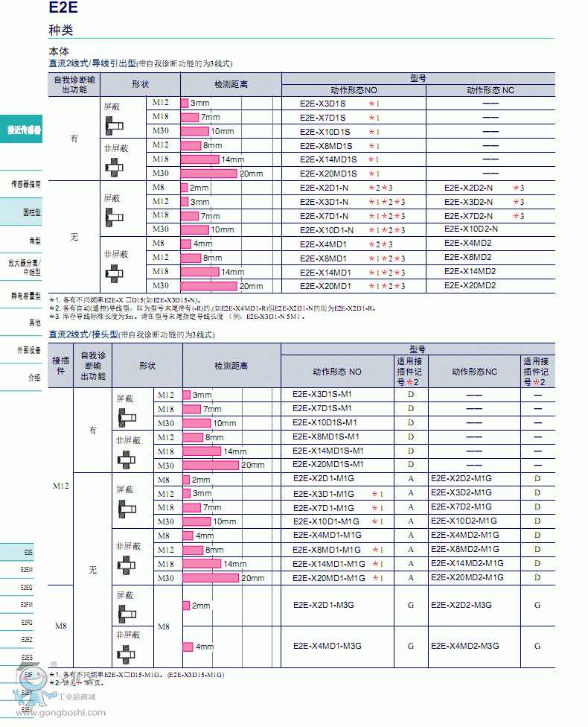This screenshot has width=588, height=727.
Task: Select model E2E-X4MD1 in first table
Action: [323, 244]
